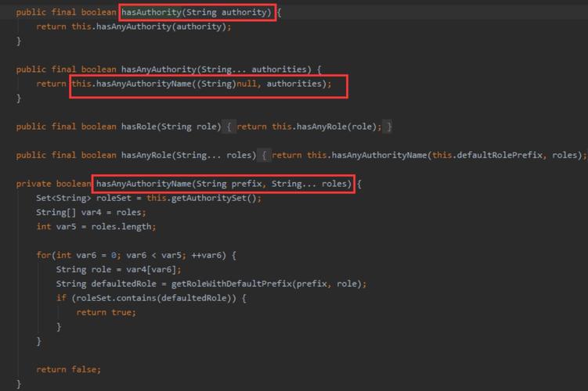Click the for loop keyword line
Image resolution: width=588 pixels, height=391 pixels.
tap(136, 256)
